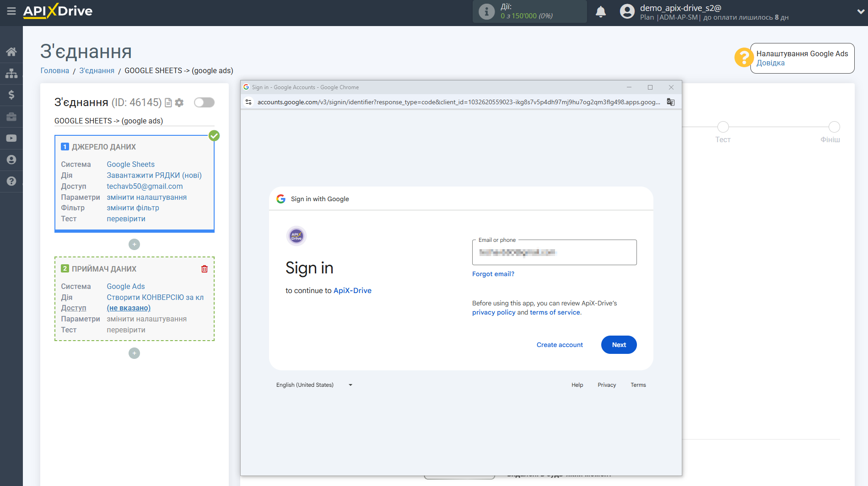Toggle the connection enable switch
Image resolution: width=868 pixels, height=486 pixels.
click(204, 102)
